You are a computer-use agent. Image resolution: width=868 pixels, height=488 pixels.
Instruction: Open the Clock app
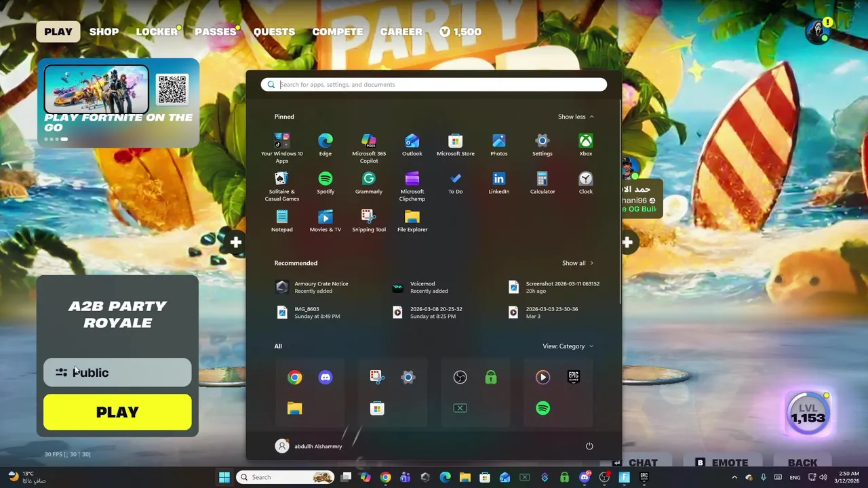pos(586,183)
